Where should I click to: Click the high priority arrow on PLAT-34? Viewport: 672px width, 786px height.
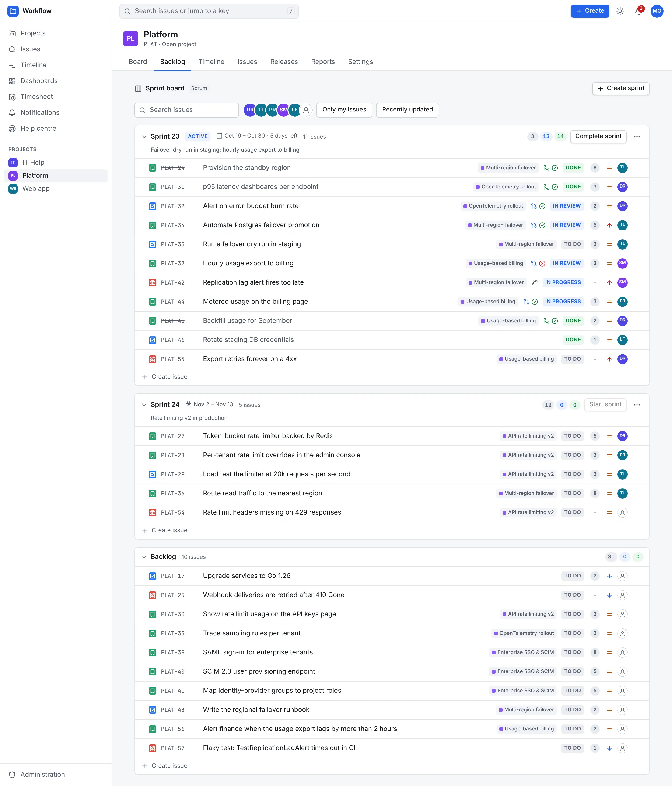[x=609, y=225]
